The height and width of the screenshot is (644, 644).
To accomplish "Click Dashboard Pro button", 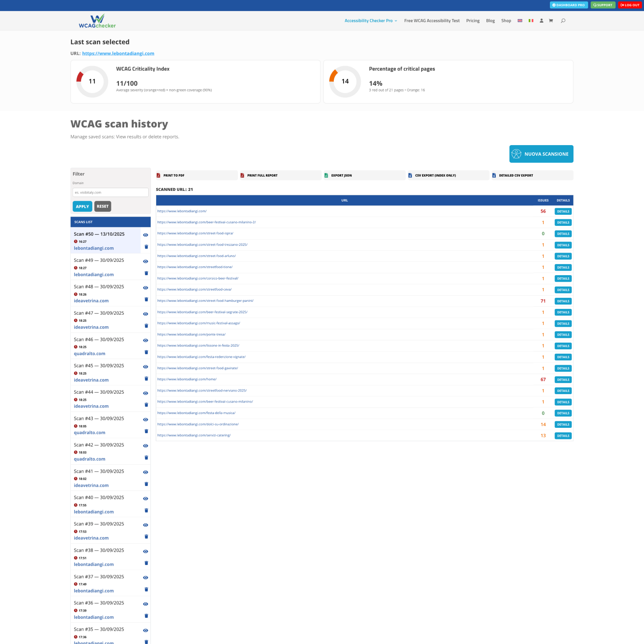I will [569, 5].
